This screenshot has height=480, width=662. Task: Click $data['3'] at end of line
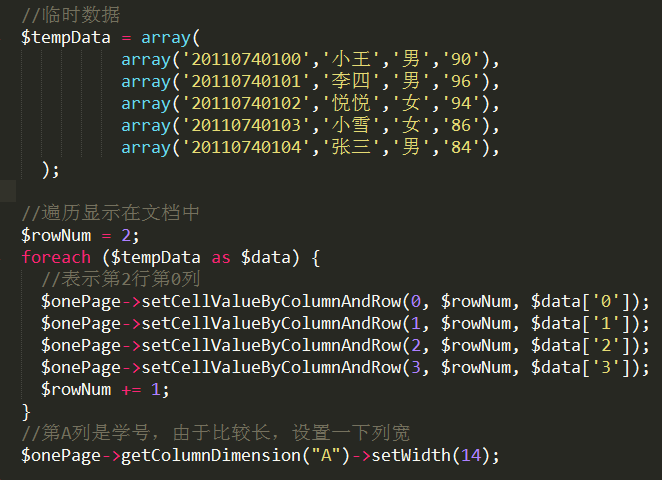(x=581, y=367)
